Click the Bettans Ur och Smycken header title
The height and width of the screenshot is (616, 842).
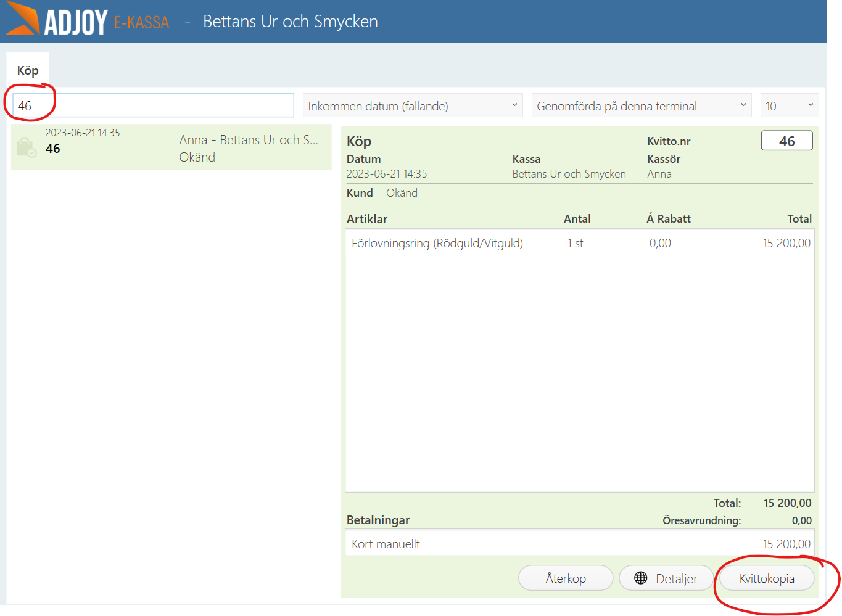pyautogui.click(x=290, y=22)
